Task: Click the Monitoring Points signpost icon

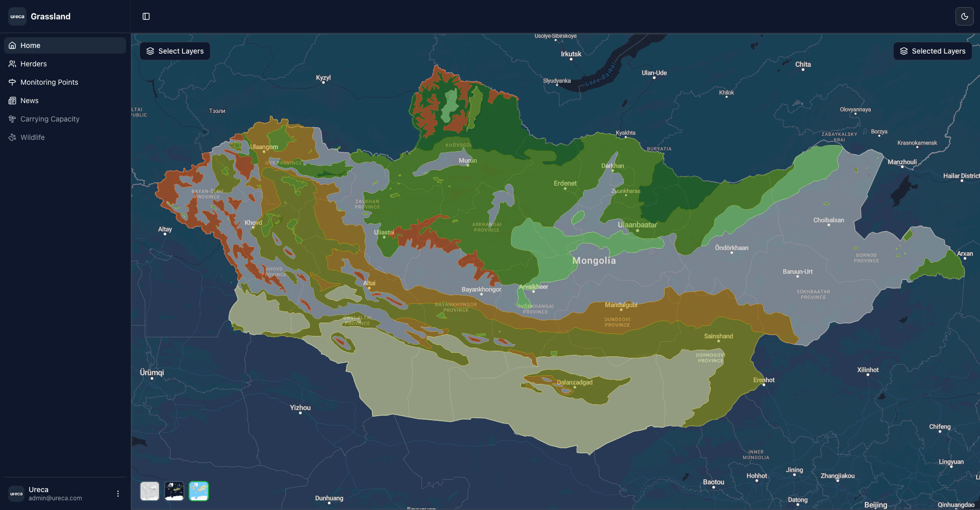Action: [12, 82]
